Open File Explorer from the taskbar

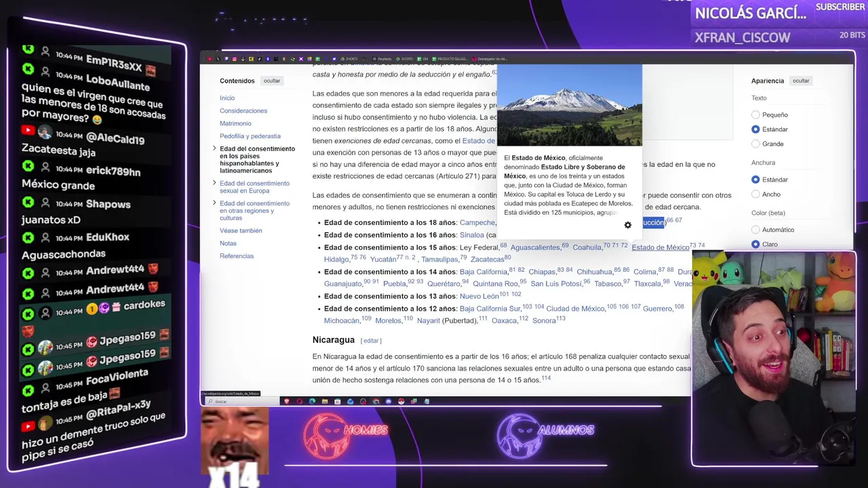[325, 401]
